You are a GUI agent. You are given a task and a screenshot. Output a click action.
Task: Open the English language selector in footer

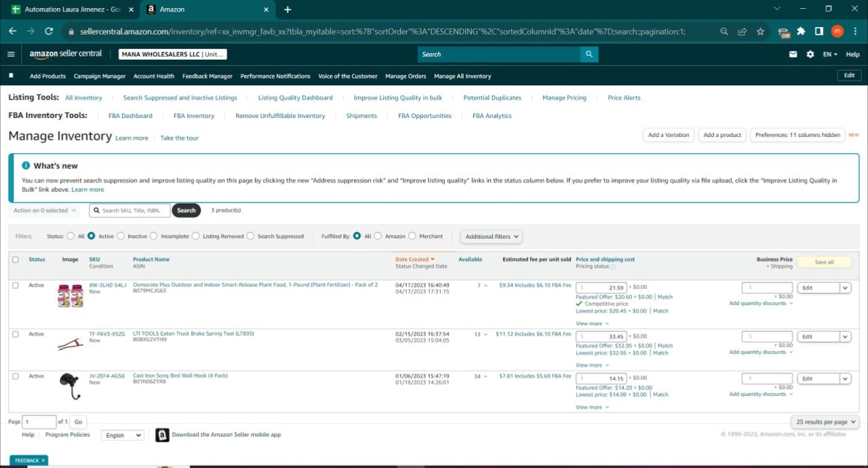tap(123, 435)
